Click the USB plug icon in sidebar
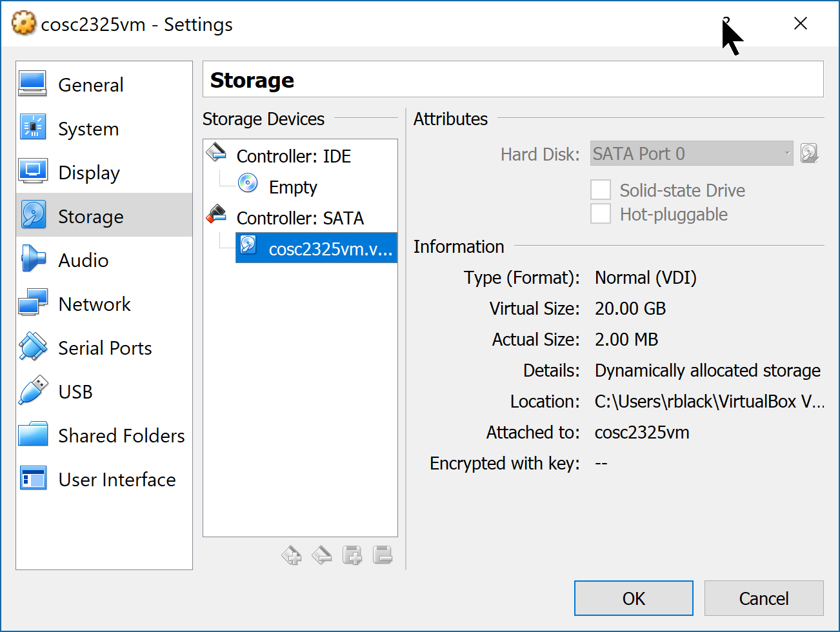 [33, 391]
